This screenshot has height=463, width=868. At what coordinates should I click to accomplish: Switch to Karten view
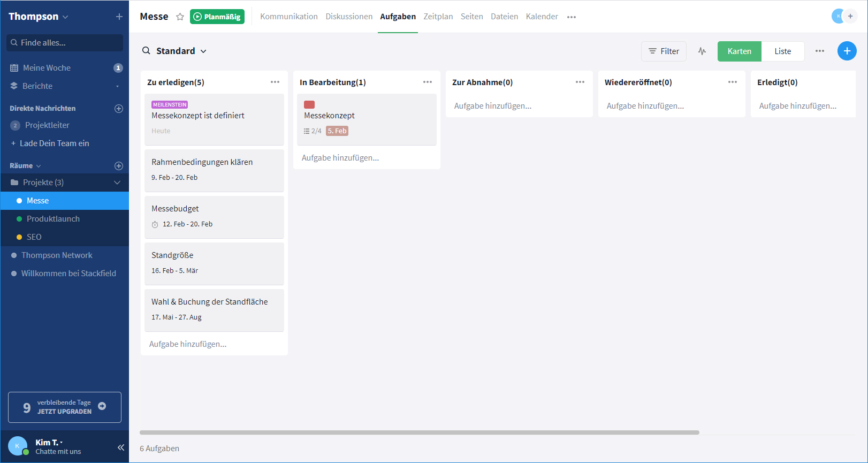point(739,51)
